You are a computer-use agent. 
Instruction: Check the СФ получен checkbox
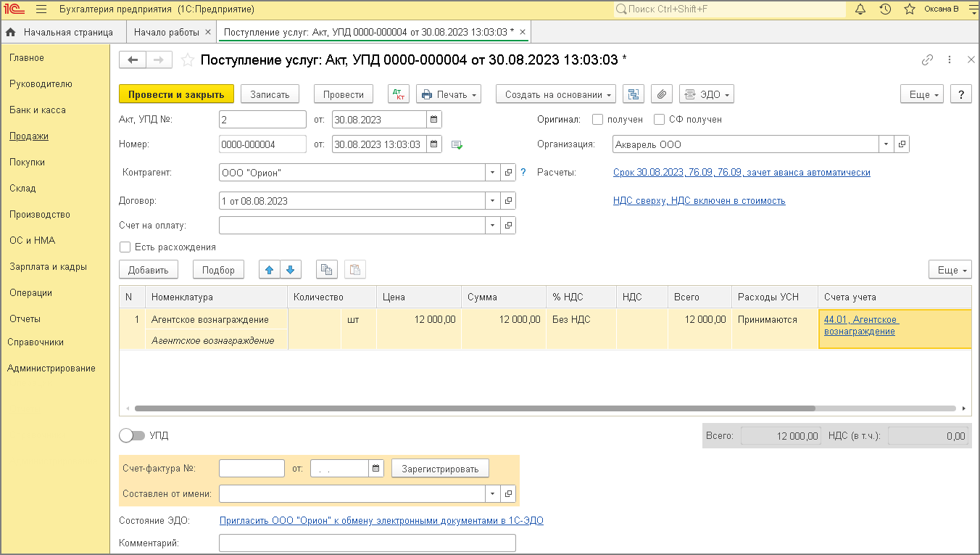(x=659, y=120)
